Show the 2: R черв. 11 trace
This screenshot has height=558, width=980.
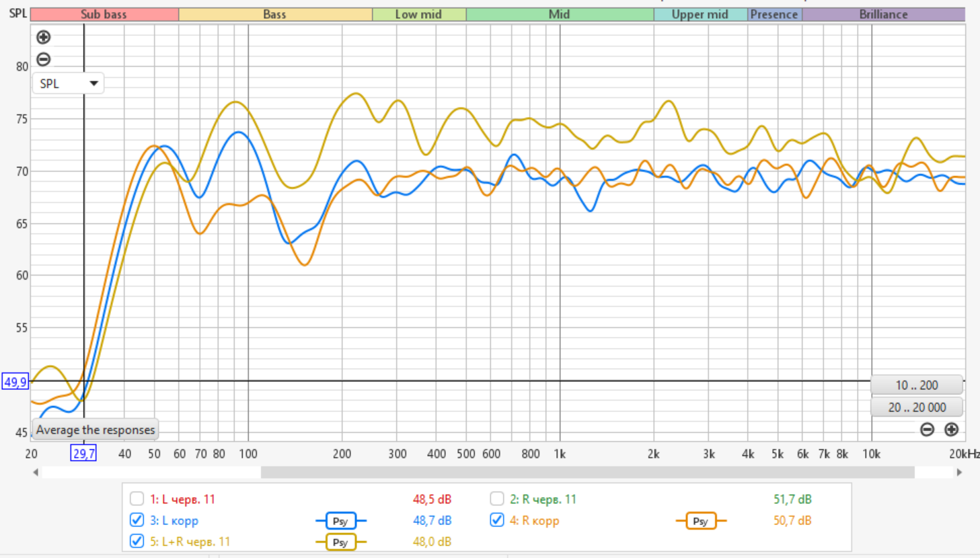(497, 499)
